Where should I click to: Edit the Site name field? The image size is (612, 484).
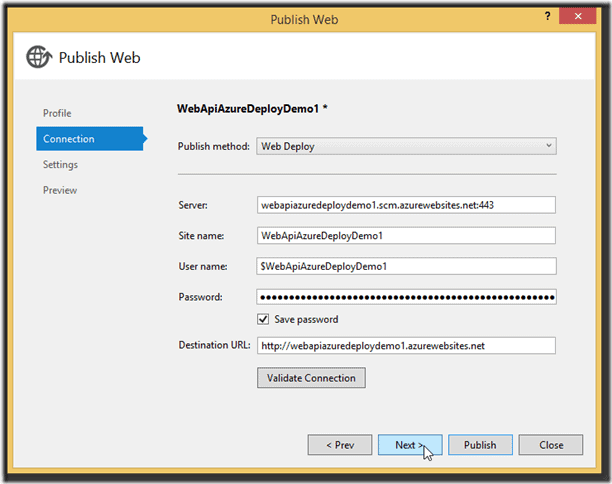(x=406, y=236)
